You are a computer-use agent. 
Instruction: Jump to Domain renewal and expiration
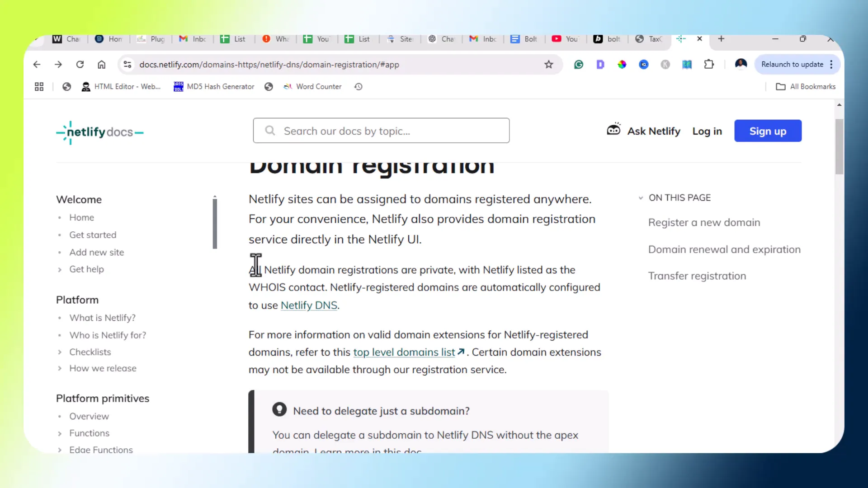724,249
